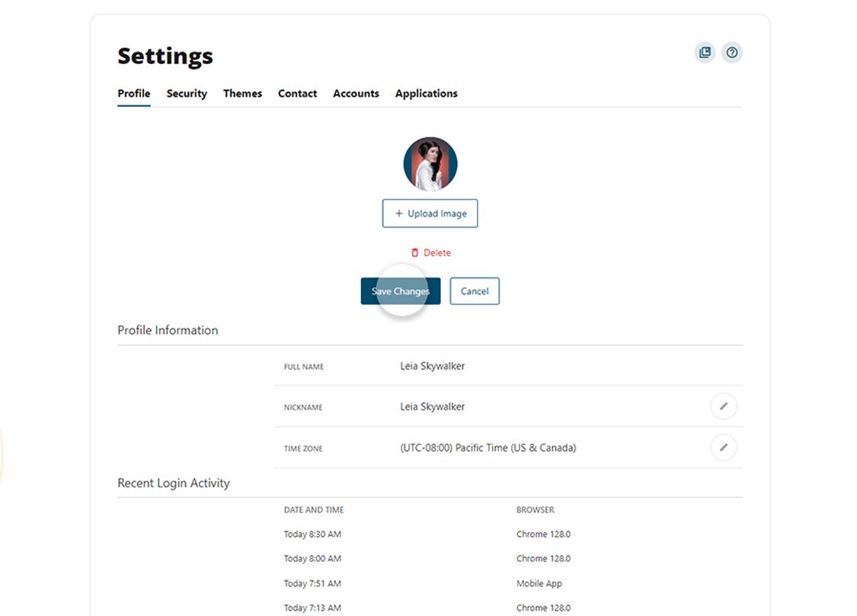
Task: Click the Full Name value Leia Skywalker
Action: [433, 366]
